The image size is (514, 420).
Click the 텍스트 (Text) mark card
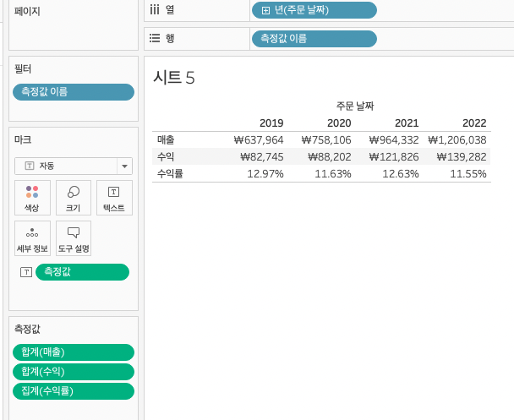tap(114, 198)
